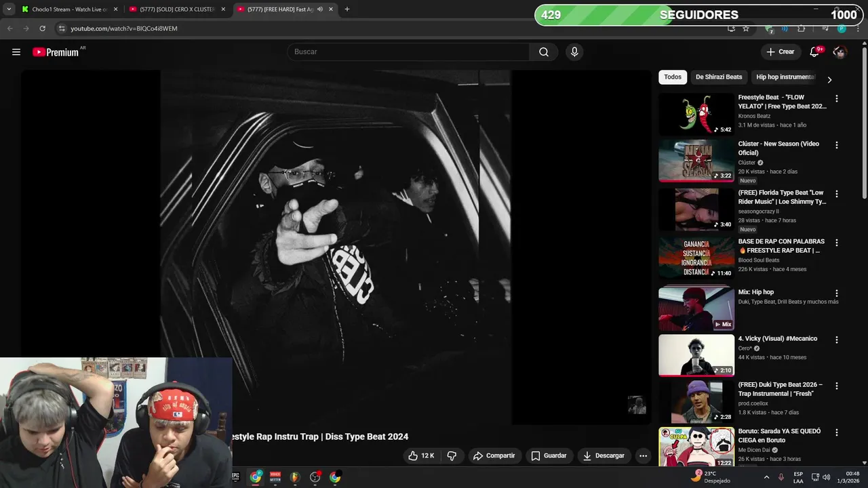The height and width of the screenshot is (488, 868).
Task: Open Epic Games from the taskbar
Action: pyautogui.click(x=236, y=477)
